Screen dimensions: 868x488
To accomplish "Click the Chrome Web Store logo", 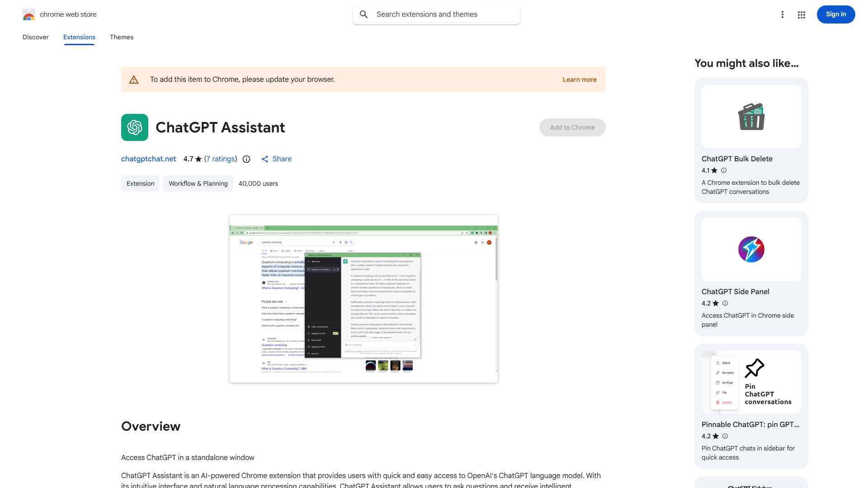I will coord(28,14).
